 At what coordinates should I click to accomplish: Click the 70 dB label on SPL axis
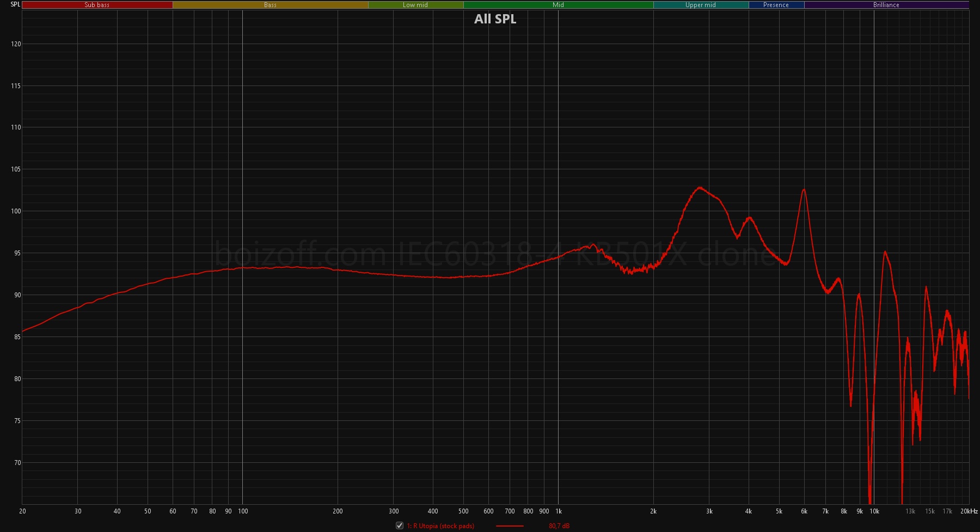click(17, 463)
